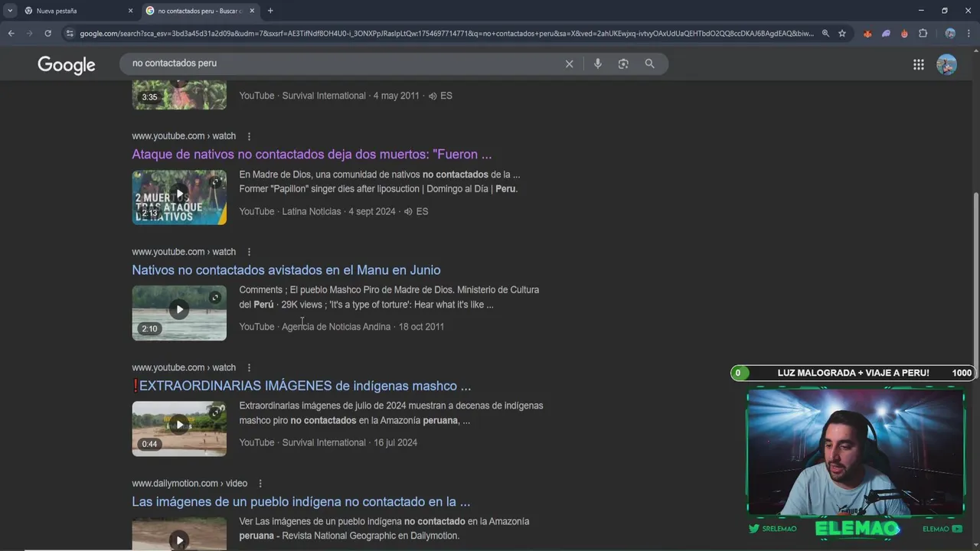The image size is (980, 551).
Task: Reload the current page
Action: tap(47, 34)
